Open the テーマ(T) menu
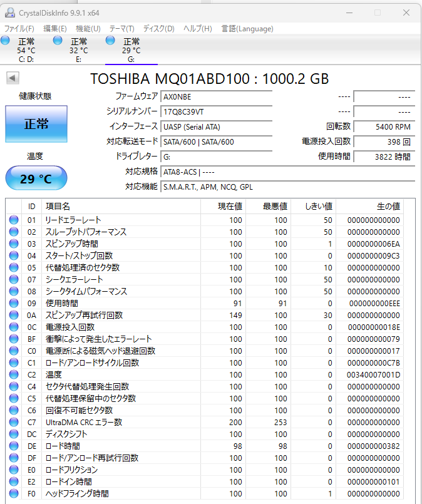 (122, 29)
